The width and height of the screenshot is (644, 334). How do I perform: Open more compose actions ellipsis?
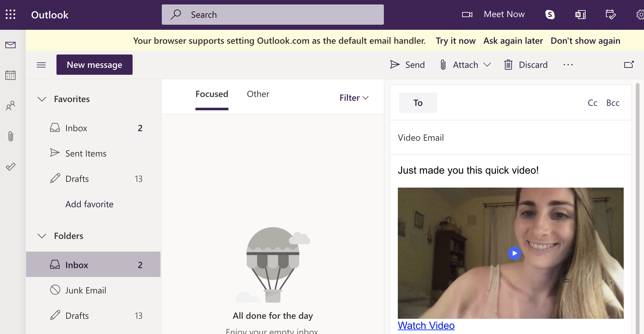[568, 65]
